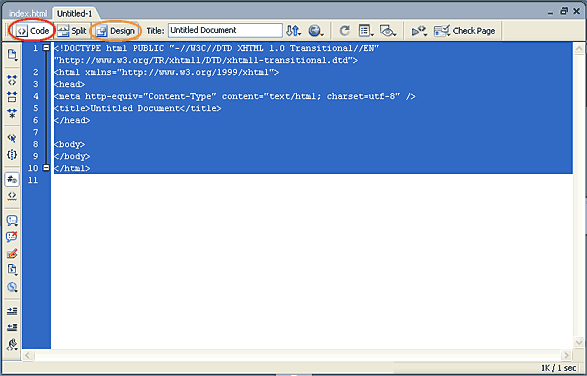Switch to Code view
587x376 pixels.
click(33, 31)
